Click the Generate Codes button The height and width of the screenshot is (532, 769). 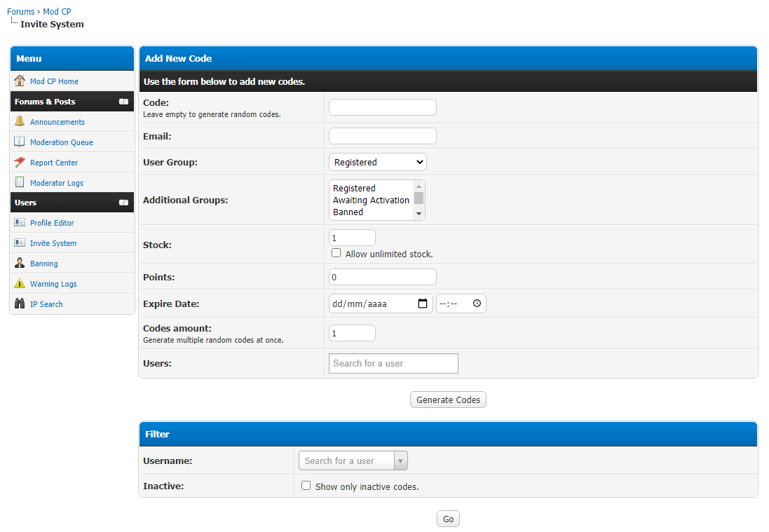(448, 400)
